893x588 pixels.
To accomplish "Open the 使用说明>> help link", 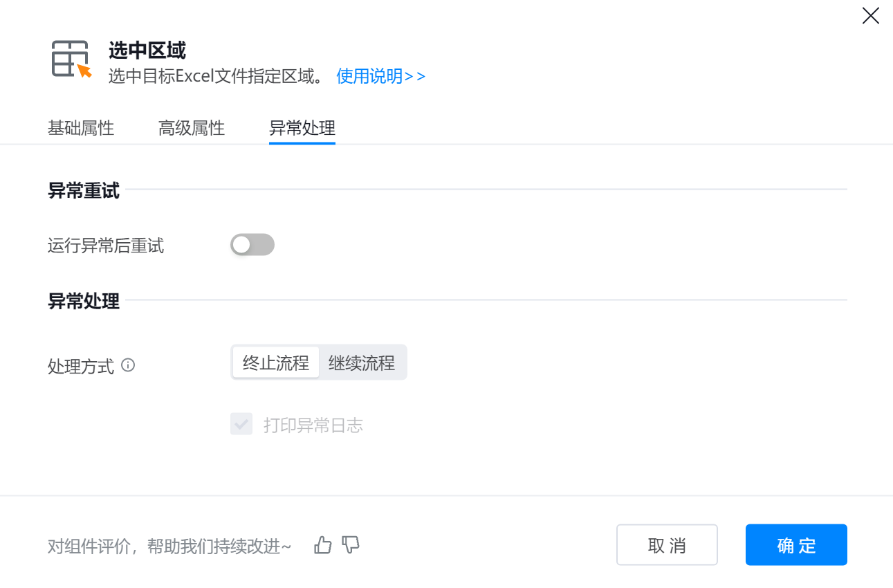I will coord(380,76).
